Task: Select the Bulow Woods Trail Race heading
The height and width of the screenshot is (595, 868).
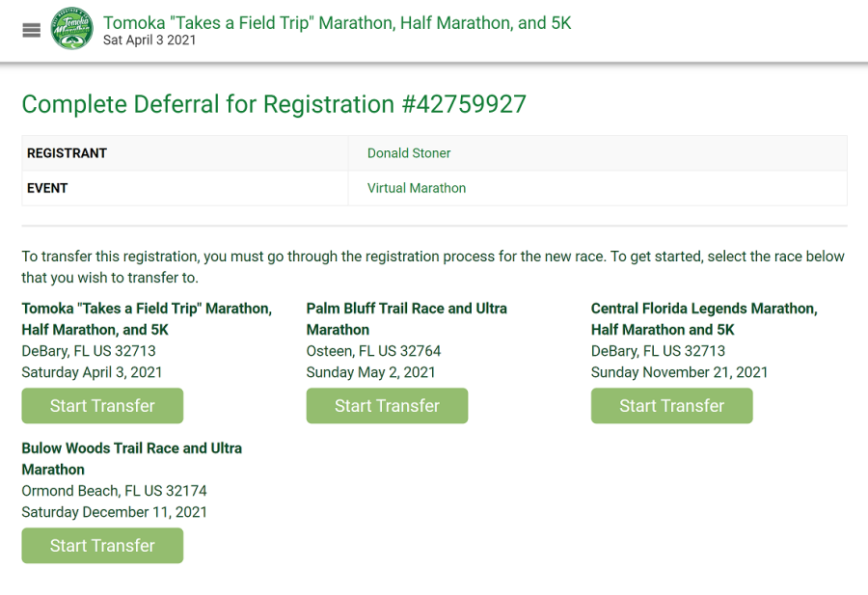Action: [132, 459]
